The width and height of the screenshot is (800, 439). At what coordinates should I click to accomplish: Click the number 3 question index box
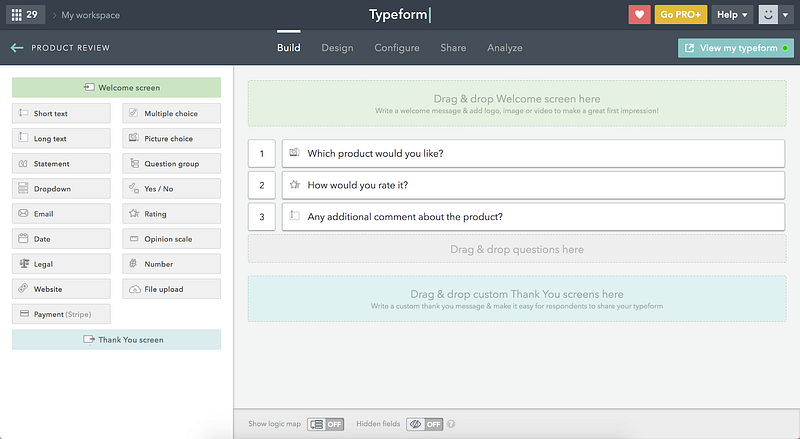pos(262,216)
